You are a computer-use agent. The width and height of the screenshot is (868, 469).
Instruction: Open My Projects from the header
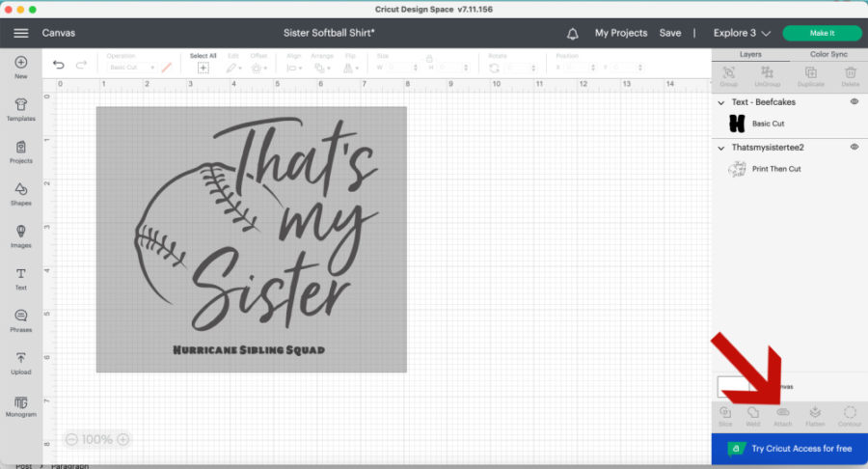[x=620, y=33]
